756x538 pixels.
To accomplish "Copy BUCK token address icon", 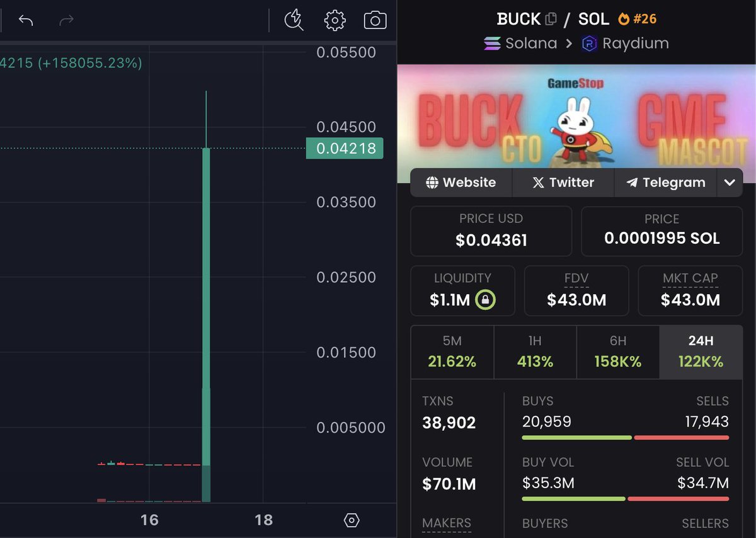I will click(x=551, y=19).
